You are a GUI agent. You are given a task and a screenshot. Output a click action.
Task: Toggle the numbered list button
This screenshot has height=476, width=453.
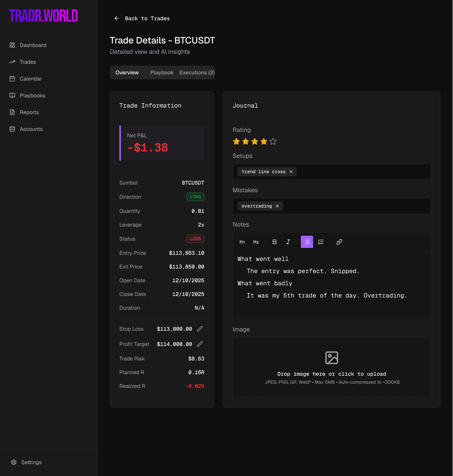coord(321,242)
